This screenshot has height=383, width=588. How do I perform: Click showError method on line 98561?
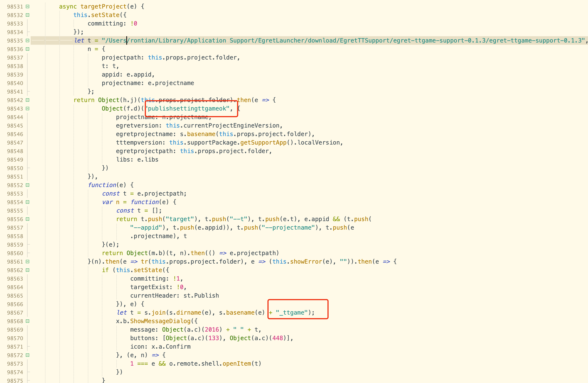[x=306, y=262]
